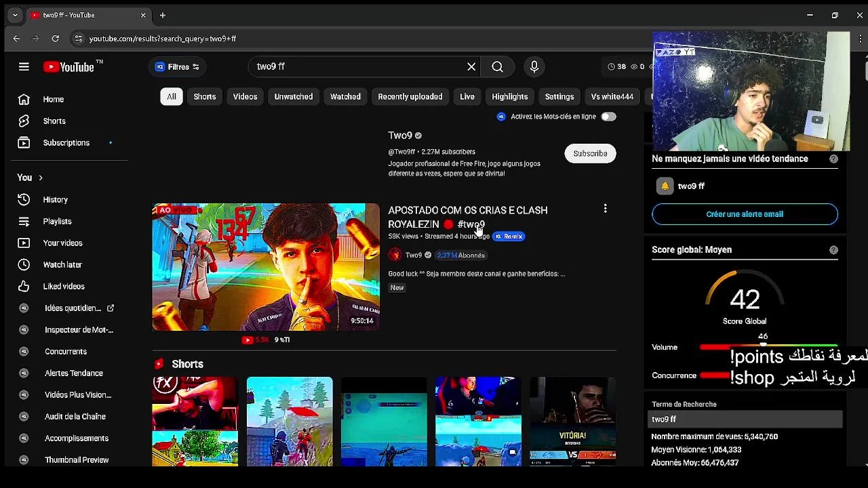
Task: Select the Videos filter chip
Action: 245,96
